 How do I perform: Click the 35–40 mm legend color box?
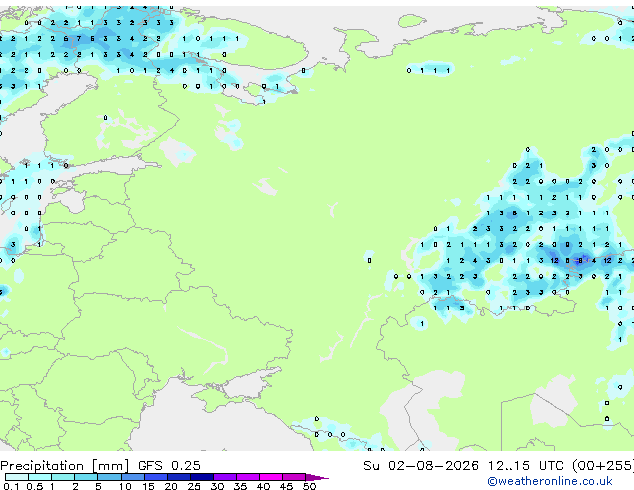[247, 477]
